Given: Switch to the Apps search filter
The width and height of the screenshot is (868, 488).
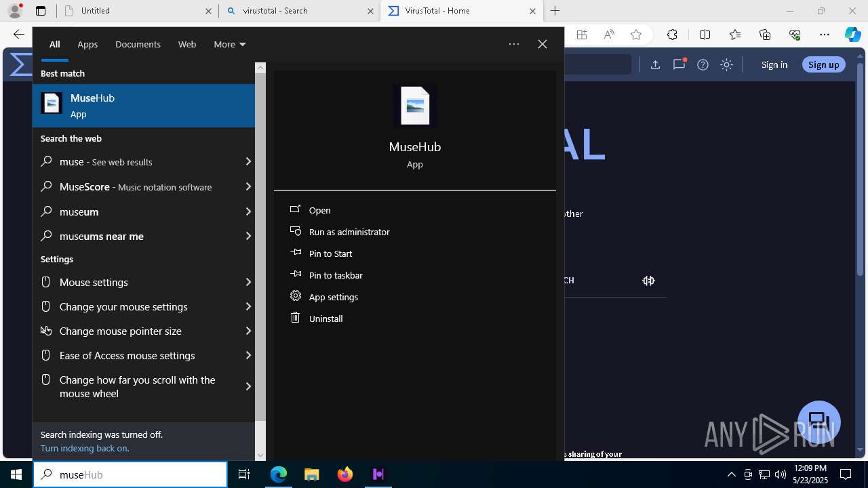Looking at the screenshot, I should coord(87,44).
